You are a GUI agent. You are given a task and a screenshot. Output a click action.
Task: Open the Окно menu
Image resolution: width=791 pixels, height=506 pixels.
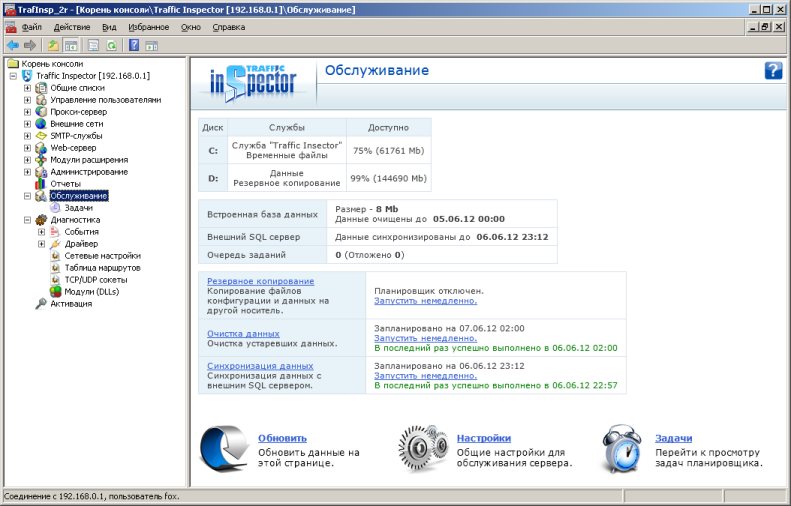click(x=191, y=27)
